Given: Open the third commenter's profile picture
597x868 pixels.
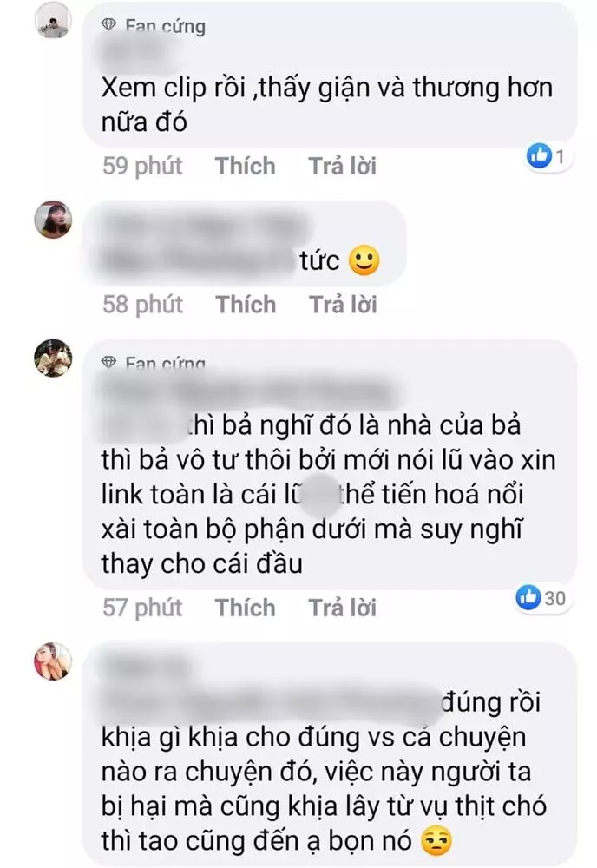Looking at the screenshot, I should [53, 358].
